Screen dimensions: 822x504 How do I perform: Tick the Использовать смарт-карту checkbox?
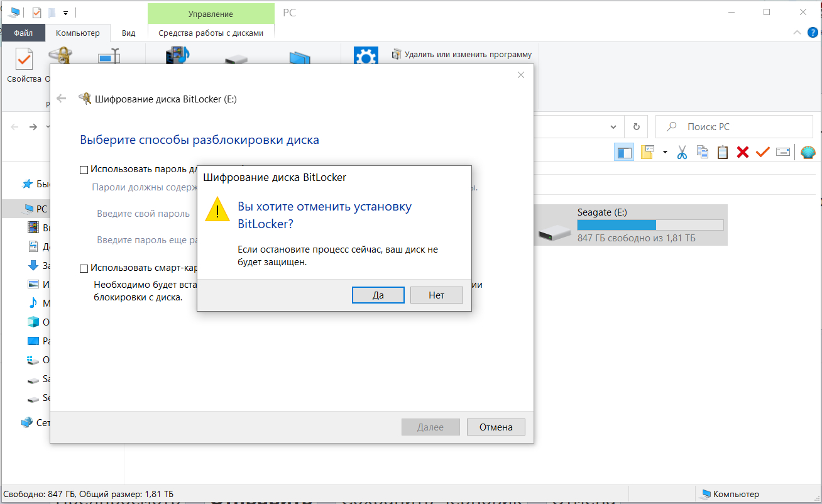coord(84,268)
